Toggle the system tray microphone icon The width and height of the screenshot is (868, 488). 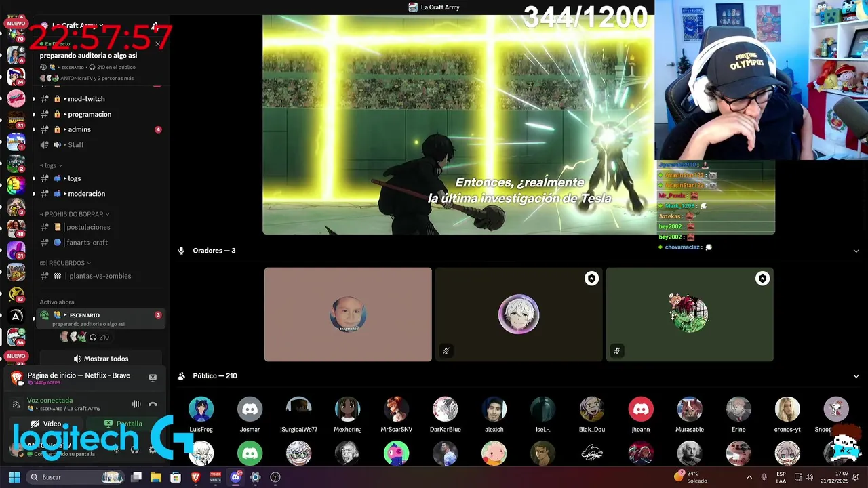[764, 477]
